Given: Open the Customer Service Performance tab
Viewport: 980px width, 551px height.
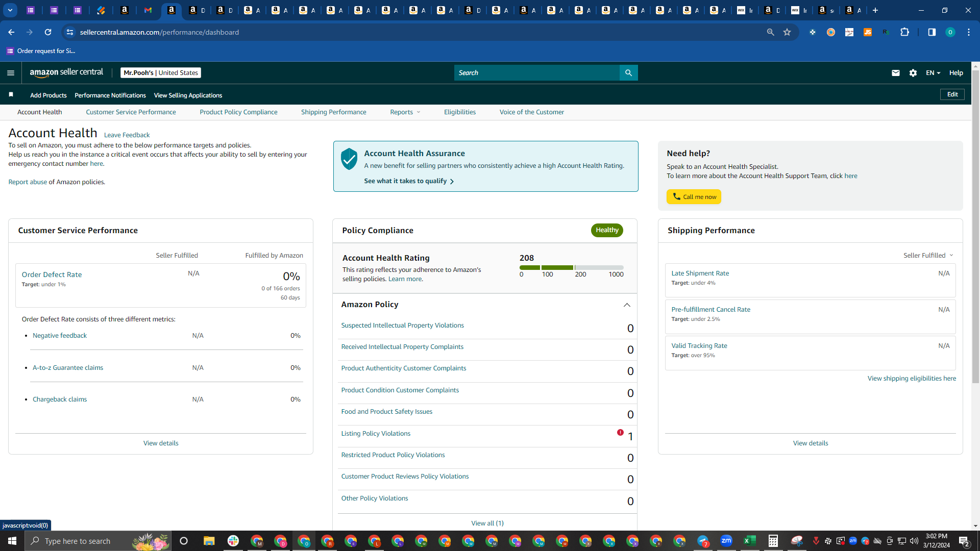Looking at the screenshot, I should coord(131,112).
